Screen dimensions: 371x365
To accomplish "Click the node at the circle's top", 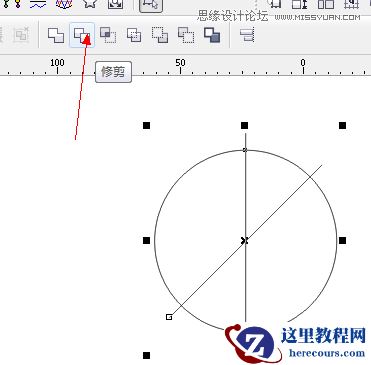I will (x=245, y=150).
